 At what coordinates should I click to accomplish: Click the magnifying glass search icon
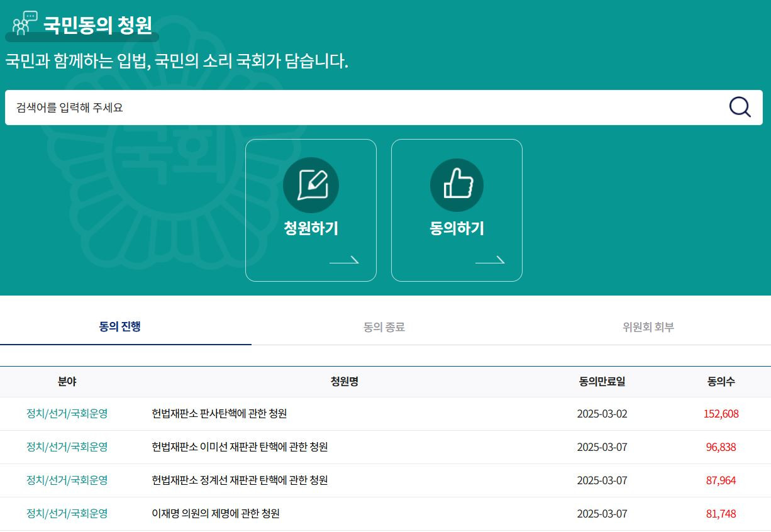click(x=740, y=108)
